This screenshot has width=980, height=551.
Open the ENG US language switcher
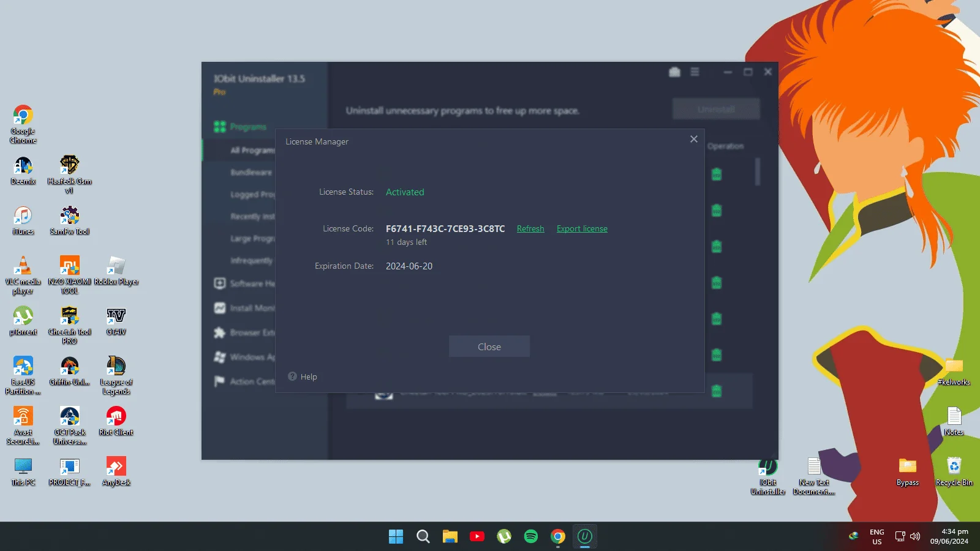[877, 536]
